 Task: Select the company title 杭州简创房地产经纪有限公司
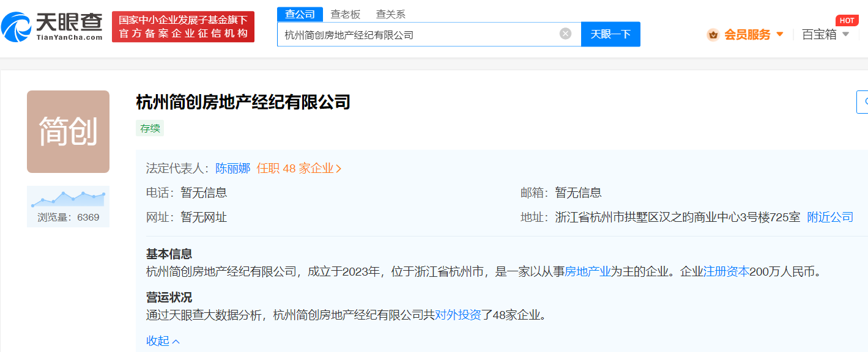pos(243,102)
